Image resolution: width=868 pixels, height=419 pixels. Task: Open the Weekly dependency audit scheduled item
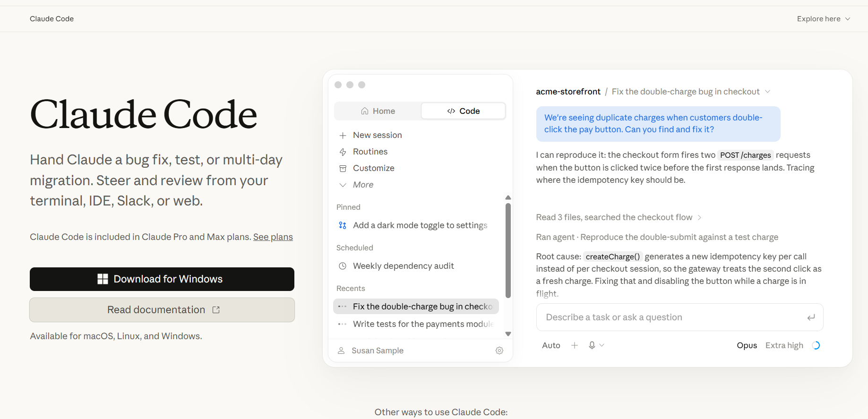403,266
